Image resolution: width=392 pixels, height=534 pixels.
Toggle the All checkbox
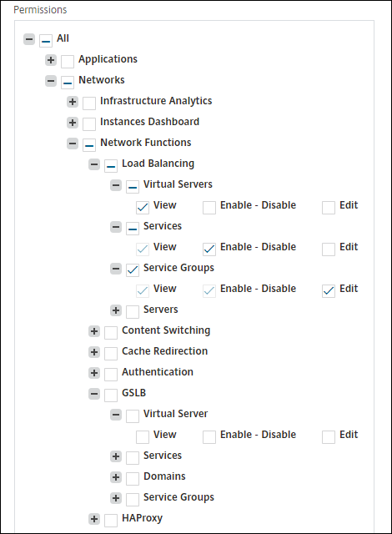point(46,41)
